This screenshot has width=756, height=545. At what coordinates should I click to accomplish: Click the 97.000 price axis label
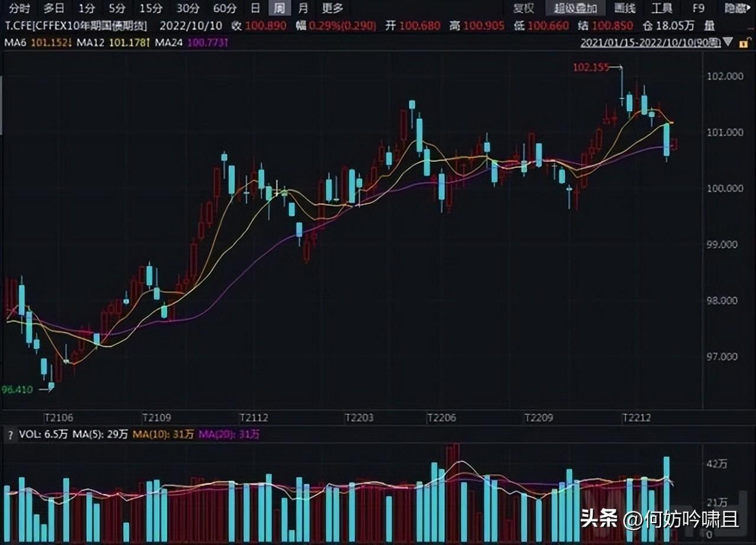click(x=722, y=356)
